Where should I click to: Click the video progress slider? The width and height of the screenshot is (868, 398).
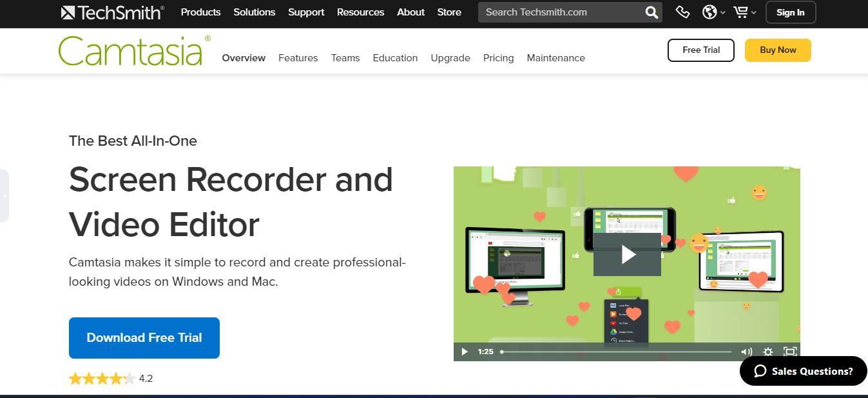click(x=616, y=352)
